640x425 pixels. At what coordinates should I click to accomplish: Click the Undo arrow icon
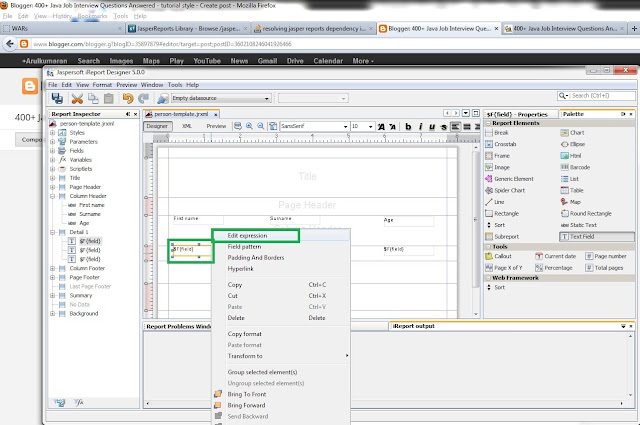(x=128, y=98)
